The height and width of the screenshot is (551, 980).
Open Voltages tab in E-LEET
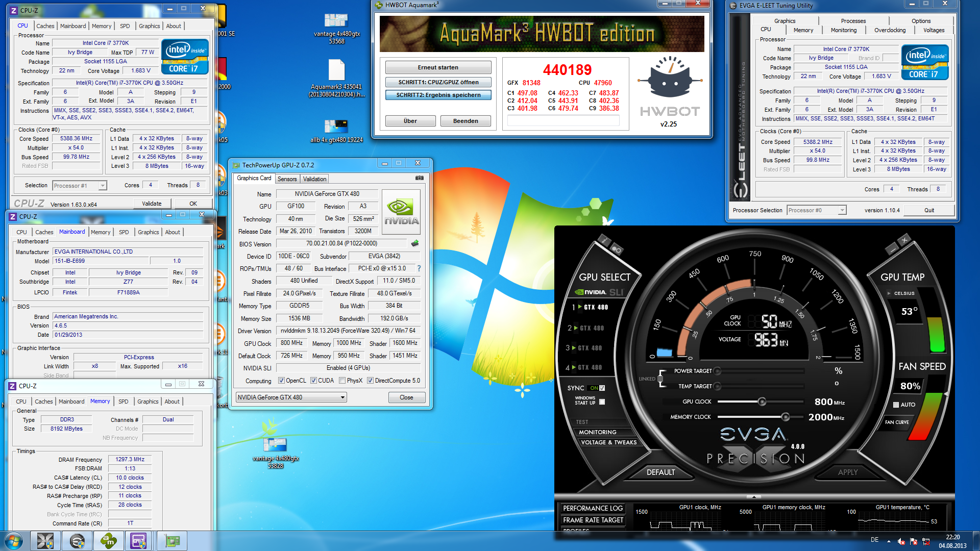coord(934,30)
